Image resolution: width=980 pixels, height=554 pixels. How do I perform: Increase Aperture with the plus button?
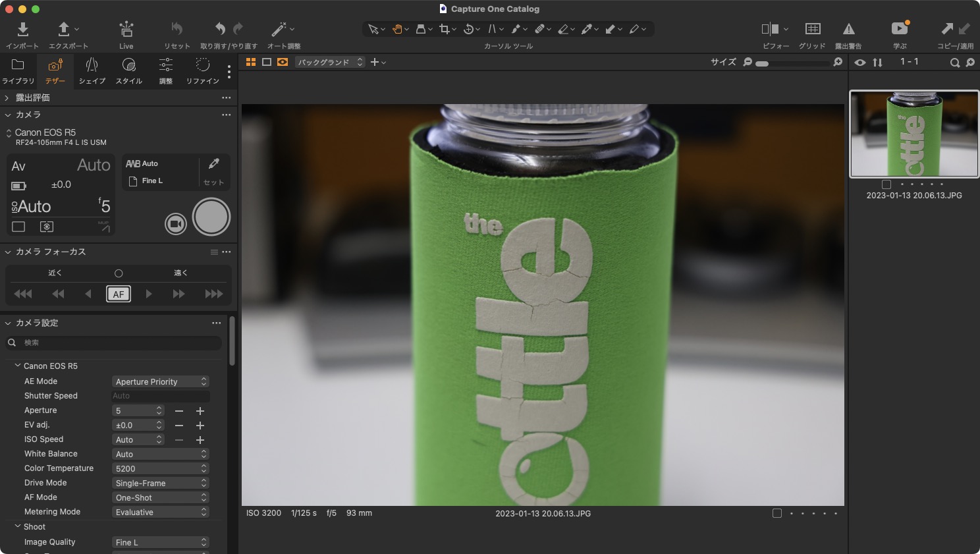tap(200, 410)
